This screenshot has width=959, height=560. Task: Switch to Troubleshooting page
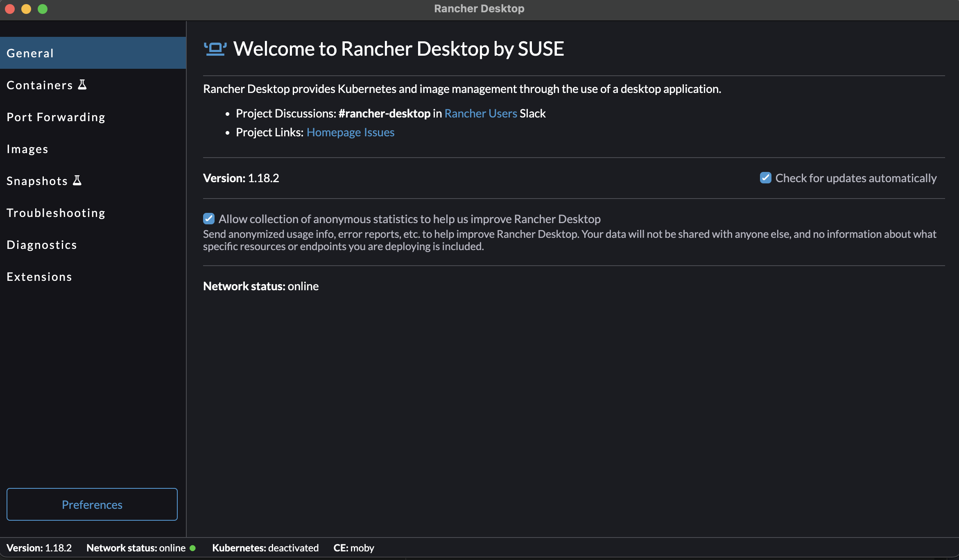coord(56,213)
